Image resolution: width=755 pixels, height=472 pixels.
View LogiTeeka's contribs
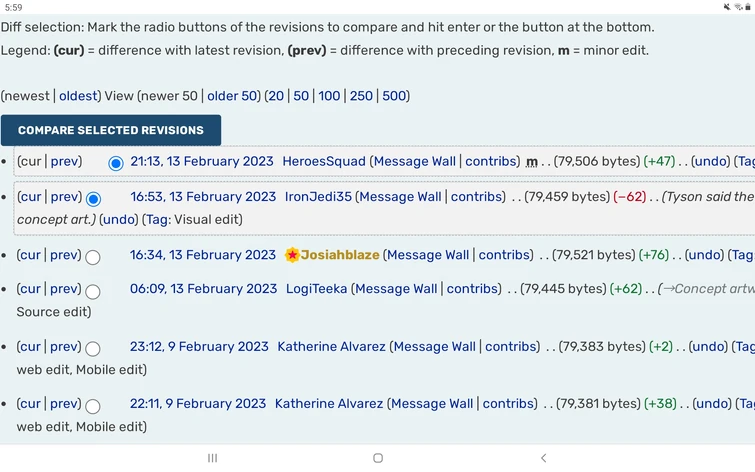click(x=472, y=289)
